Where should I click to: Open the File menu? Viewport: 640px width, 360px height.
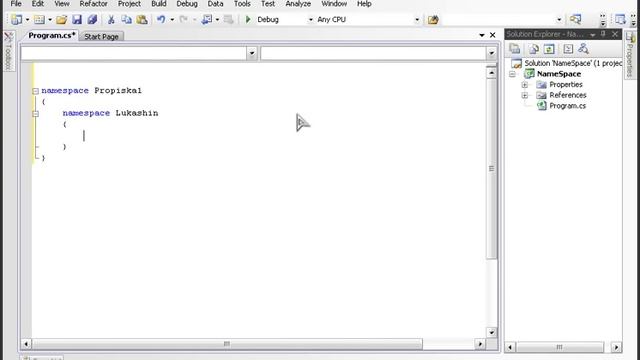16,4
